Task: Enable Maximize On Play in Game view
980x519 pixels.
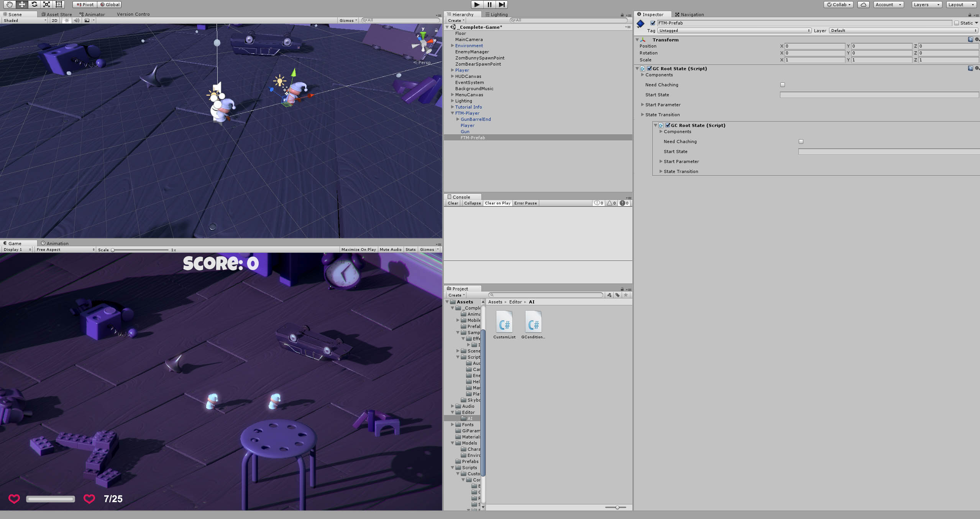Action: tap(358, 249)
